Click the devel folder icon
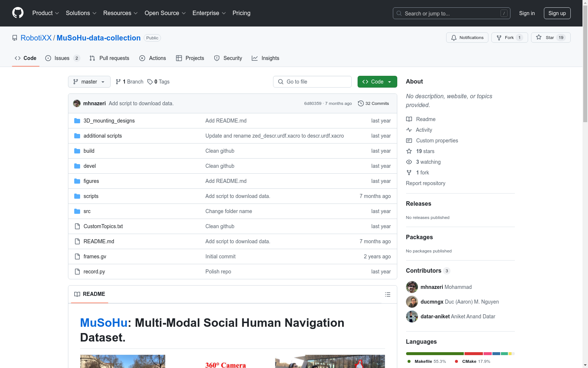Screen dimensions: 588x368 pos(77,166)
